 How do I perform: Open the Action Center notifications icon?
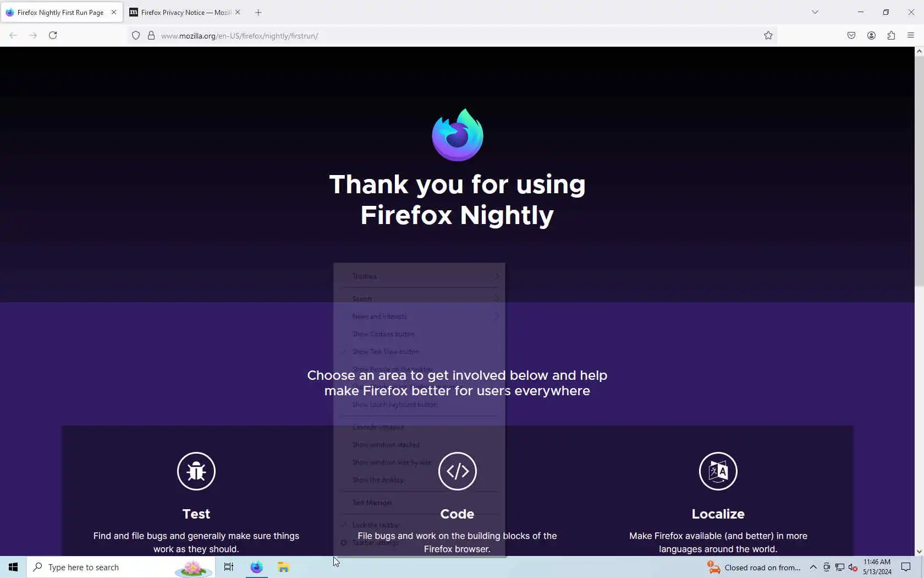tap(906, 567)
